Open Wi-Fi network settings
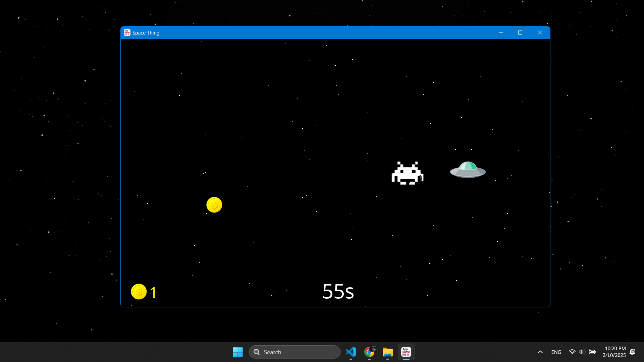The image size is (644, 362). point(572,352)
